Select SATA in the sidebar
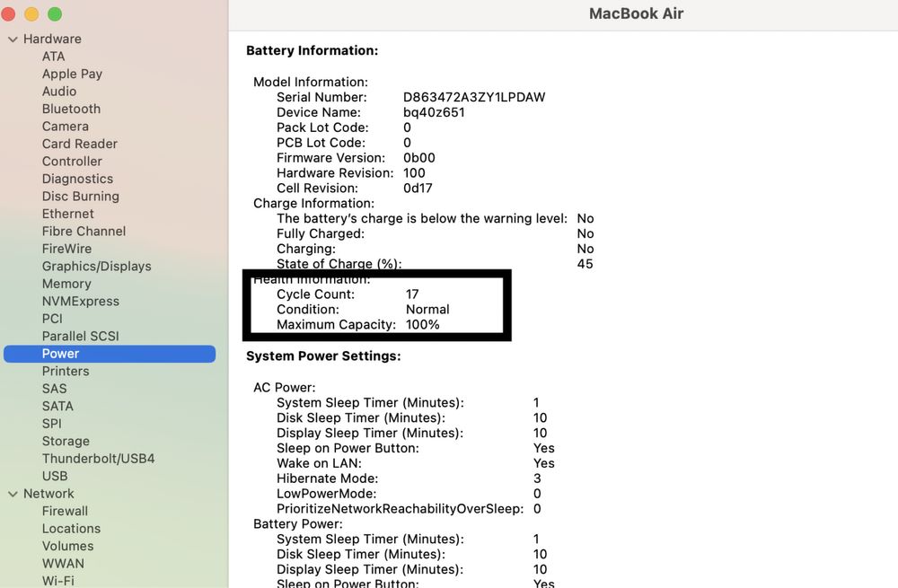The image size is (898, 588). [57, 406]
